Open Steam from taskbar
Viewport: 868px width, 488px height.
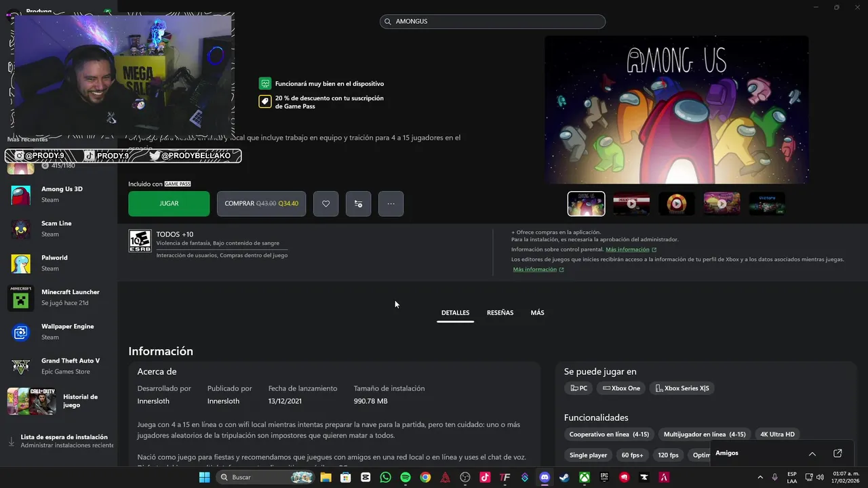point(564,477)
